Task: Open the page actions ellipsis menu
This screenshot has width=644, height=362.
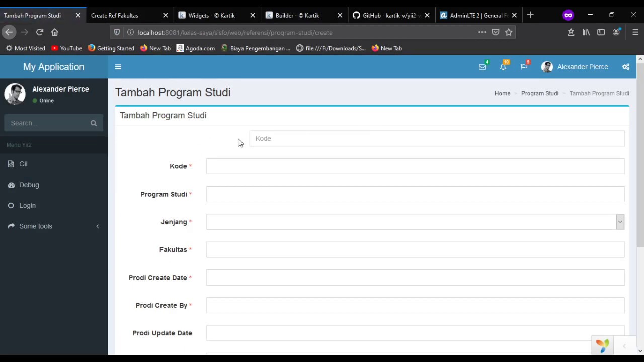Action: click(x=482, y=32)
